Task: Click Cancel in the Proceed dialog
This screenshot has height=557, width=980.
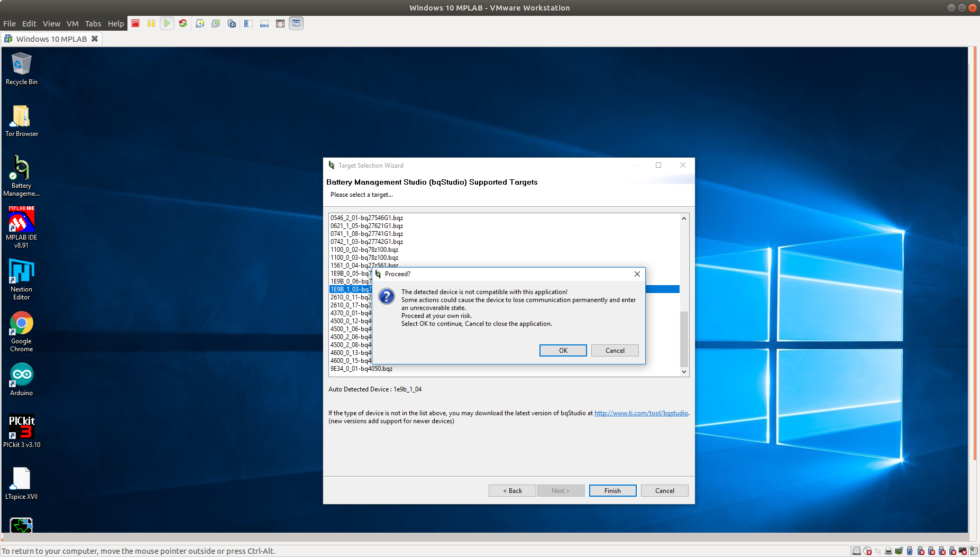Action: (x=615, y=351)
